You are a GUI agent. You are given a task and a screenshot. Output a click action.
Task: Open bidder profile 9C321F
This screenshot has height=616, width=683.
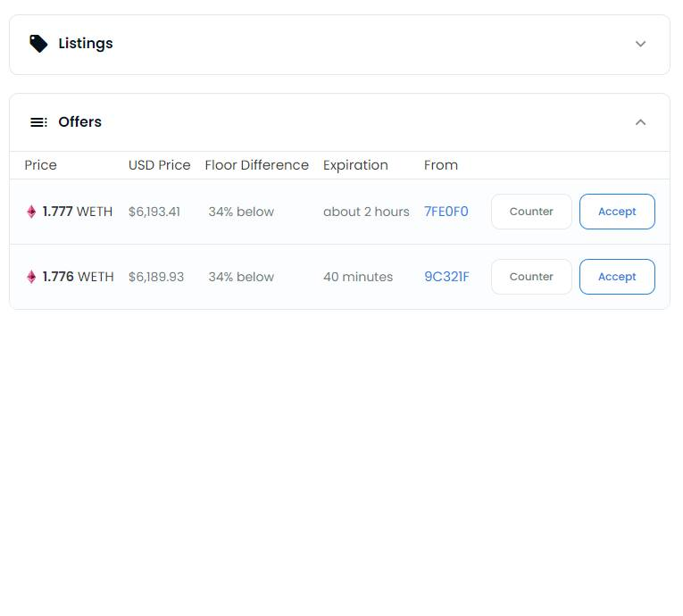pyautogui.click(x=446, y=277)
